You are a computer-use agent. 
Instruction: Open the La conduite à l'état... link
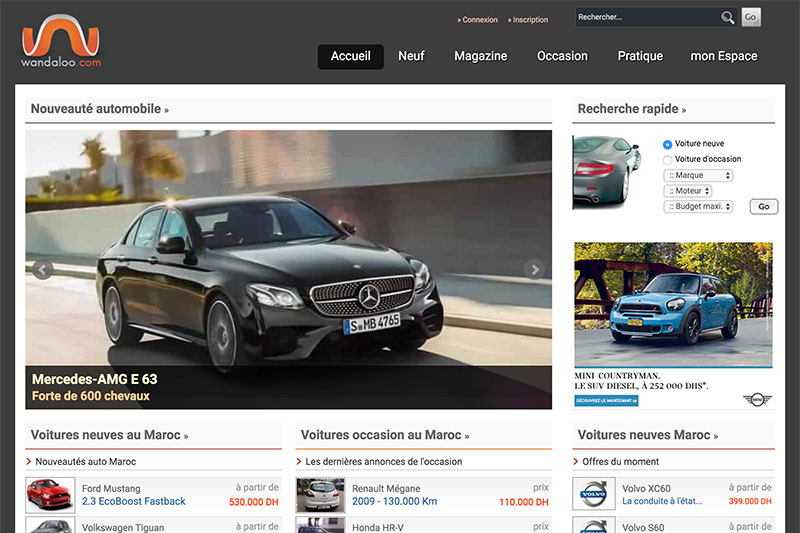pos(662,501)
